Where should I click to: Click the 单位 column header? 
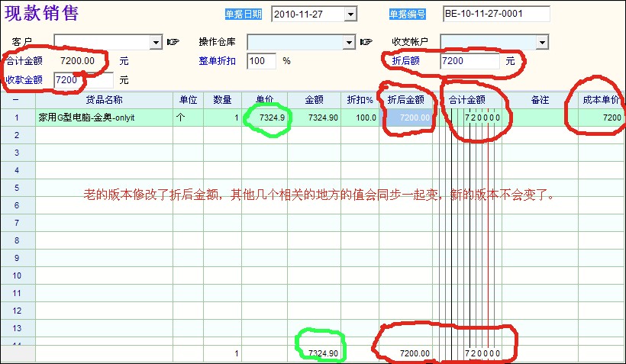188,99
